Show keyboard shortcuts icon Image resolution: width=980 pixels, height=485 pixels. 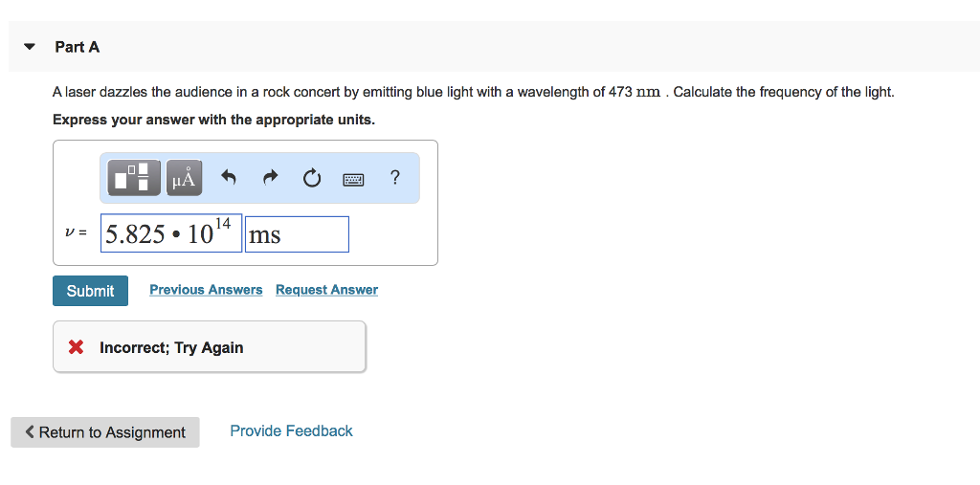(354, 178)
